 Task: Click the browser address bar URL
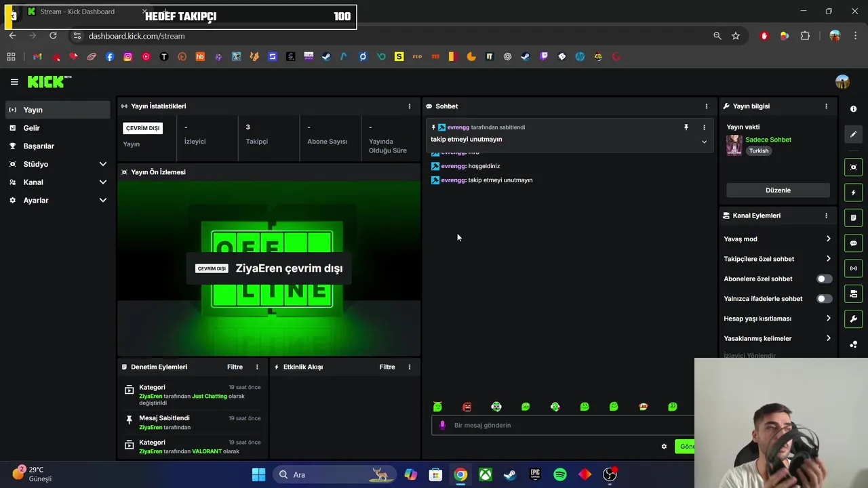tap(136, 36)
